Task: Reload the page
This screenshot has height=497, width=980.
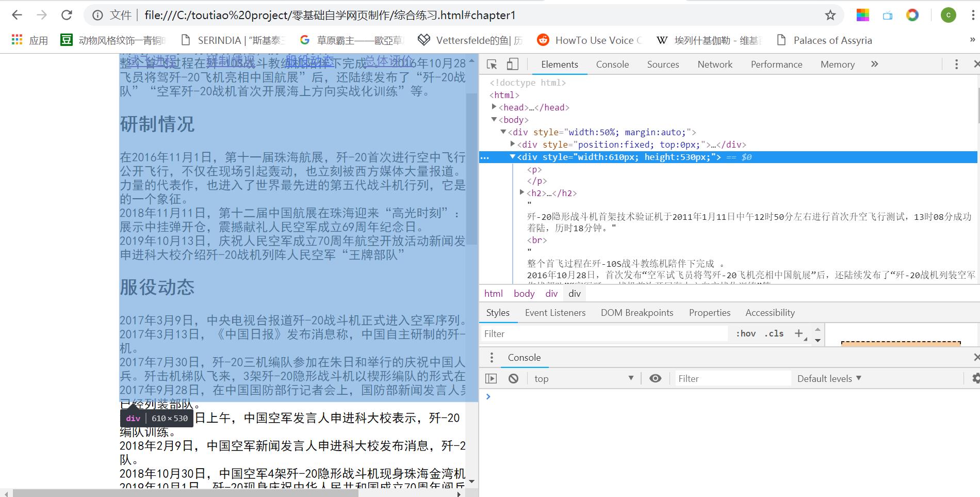Action: click(x=67, y=15)
